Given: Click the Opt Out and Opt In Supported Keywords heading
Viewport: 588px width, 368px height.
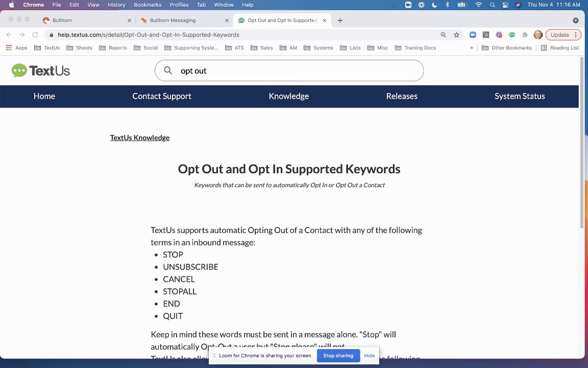Looking at the screenshot, I should tap(289, 169).
